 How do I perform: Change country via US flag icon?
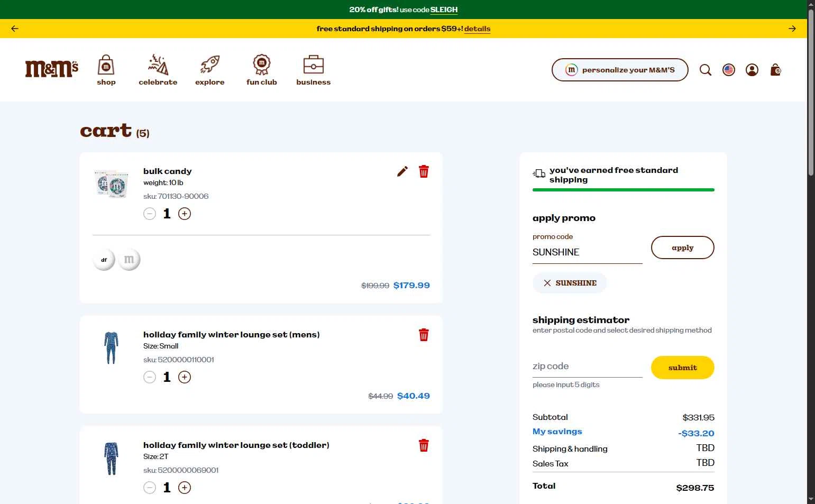click(x=729, y=70)
